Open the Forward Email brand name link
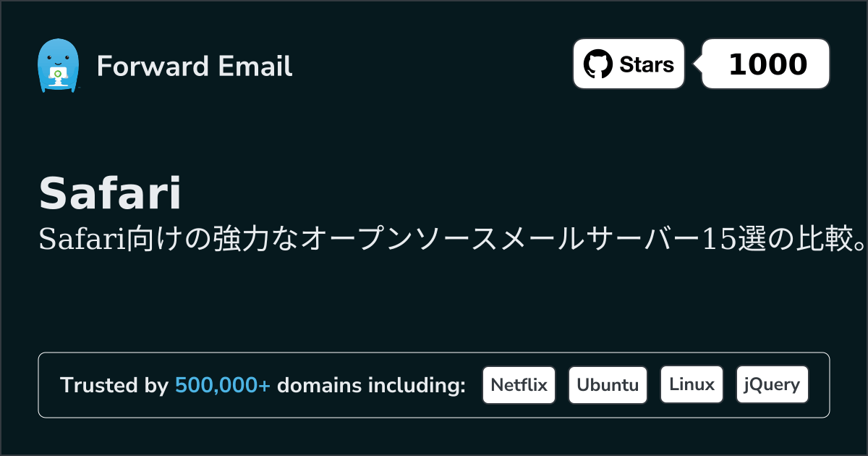 (195, 66)
